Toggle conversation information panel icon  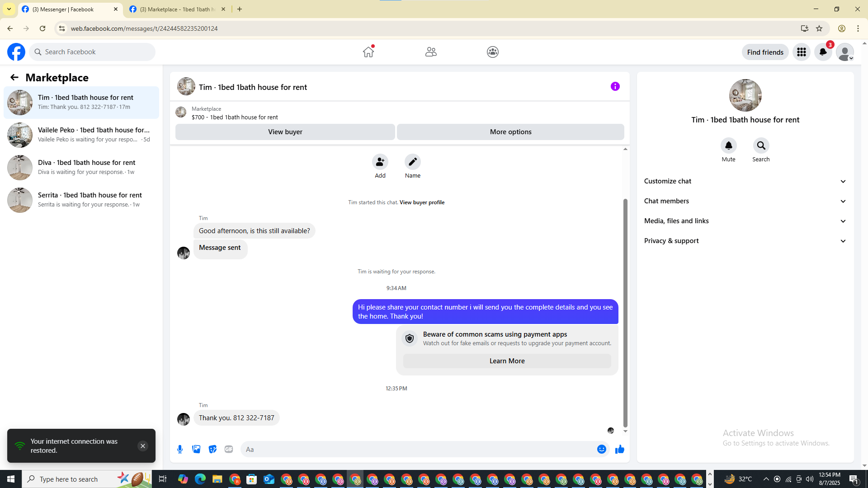pos(615,86)
